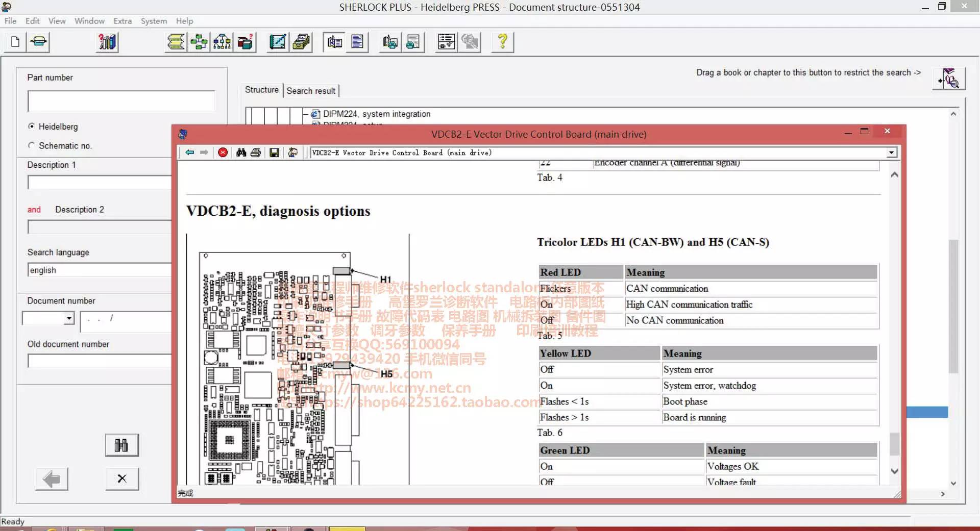This screenshot has height=531, width=980.
Task: Open the Window menu
Action: pos(89,21)
